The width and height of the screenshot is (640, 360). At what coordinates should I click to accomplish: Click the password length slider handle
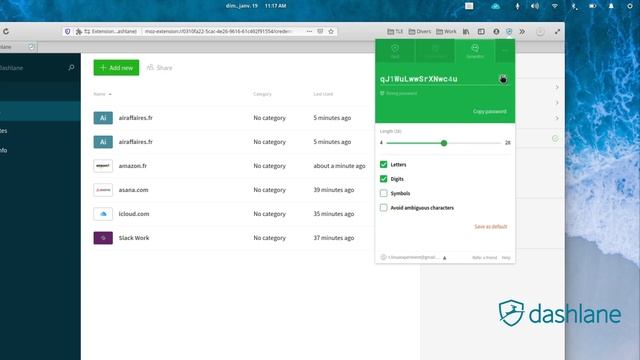[444, 143]
